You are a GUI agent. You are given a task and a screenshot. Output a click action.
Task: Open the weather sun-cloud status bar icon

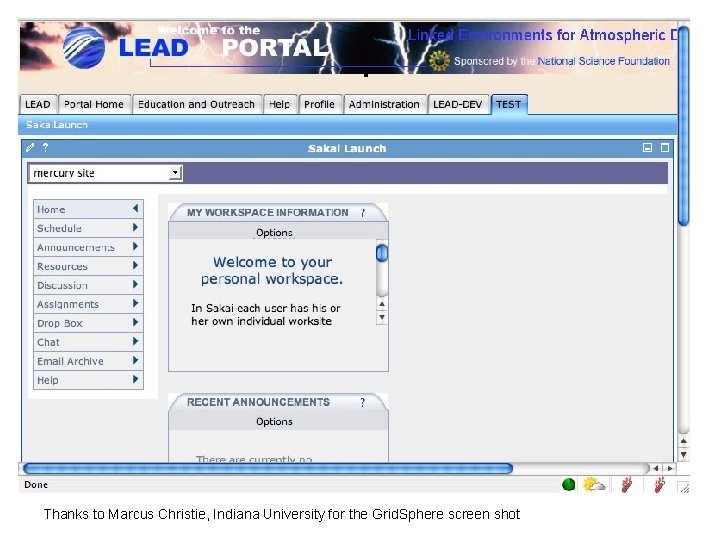[x=594, y=484]
